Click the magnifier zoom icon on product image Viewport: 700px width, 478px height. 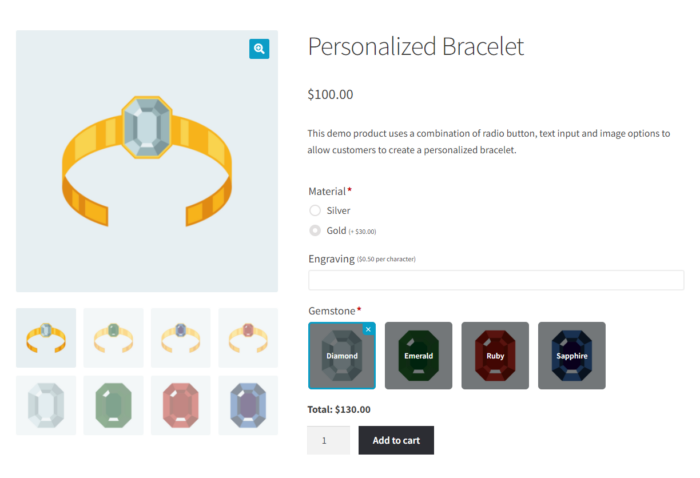259,49
